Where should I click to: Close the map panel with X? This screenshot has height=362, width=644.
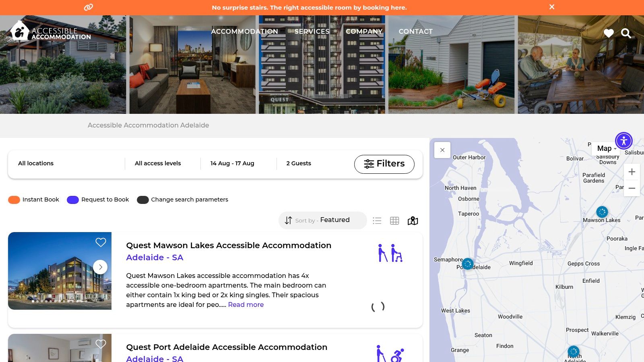pyautogui.click(x=442, y=150)
